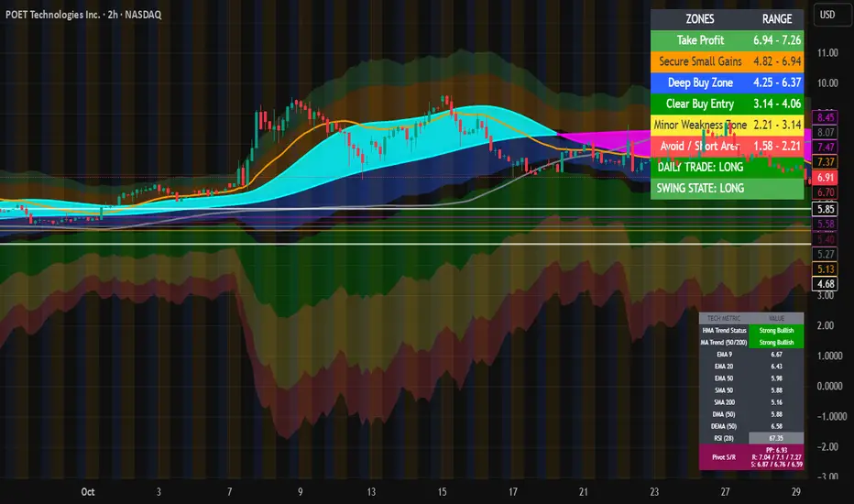
Task: Click the 5.85 white price label
Action: click(826, 209)
